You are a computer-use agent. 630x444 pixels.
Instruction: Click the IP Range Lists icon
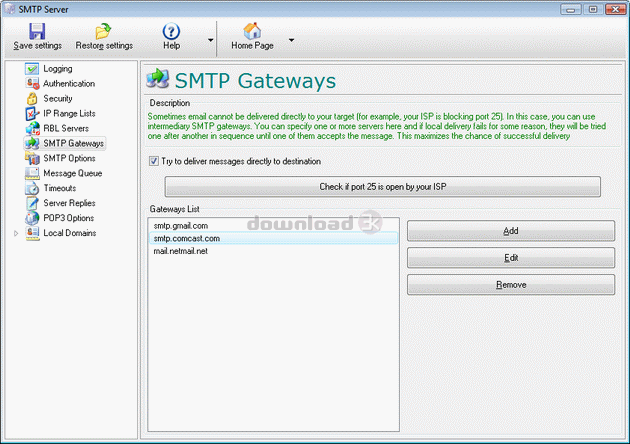pos(32,114)
